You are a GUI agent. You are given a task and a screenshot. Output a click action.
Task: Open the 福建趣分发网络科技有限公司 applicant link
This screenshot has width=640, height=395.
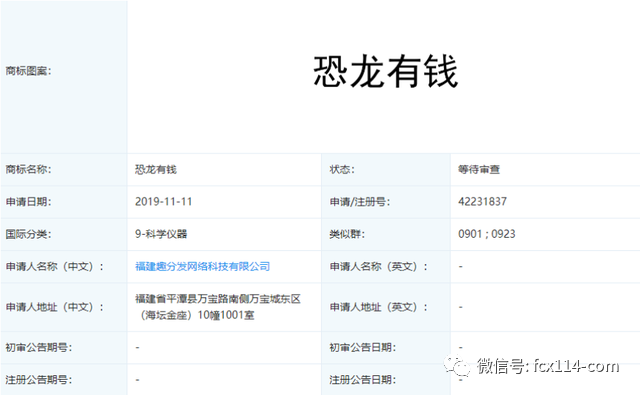coord(202,266)
